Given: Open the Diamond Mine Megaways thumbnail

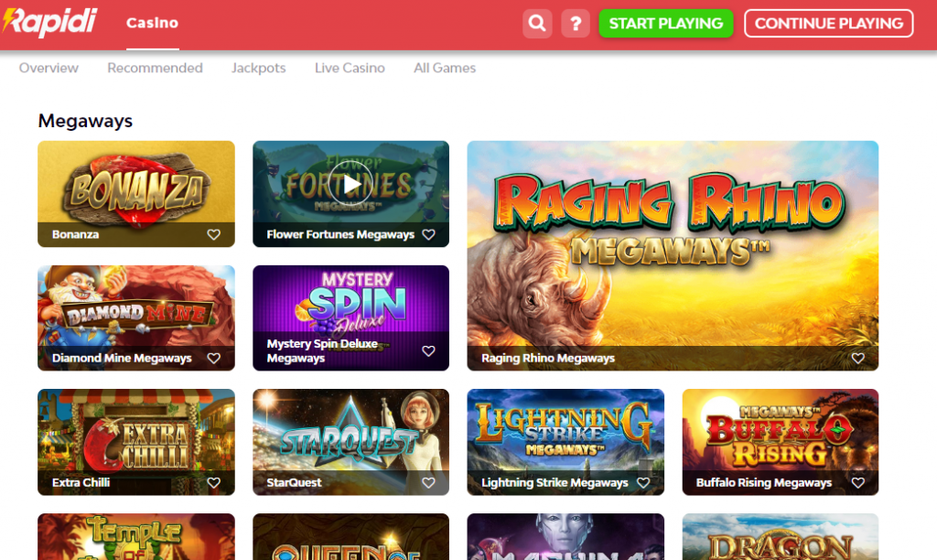Looking at the screenshot, I should tap(136, 318).
